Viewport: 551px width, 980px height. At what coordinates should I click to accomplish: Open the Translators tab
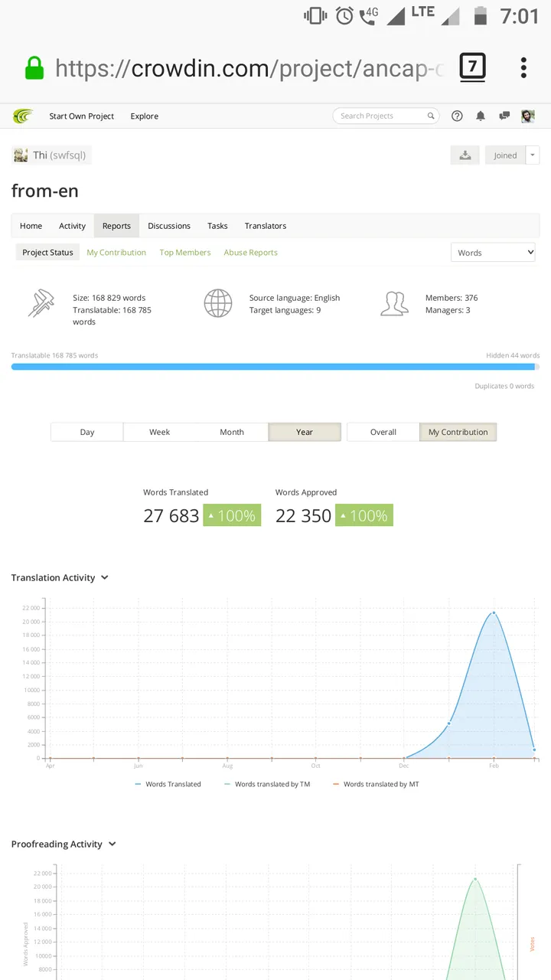pos(266,226)
